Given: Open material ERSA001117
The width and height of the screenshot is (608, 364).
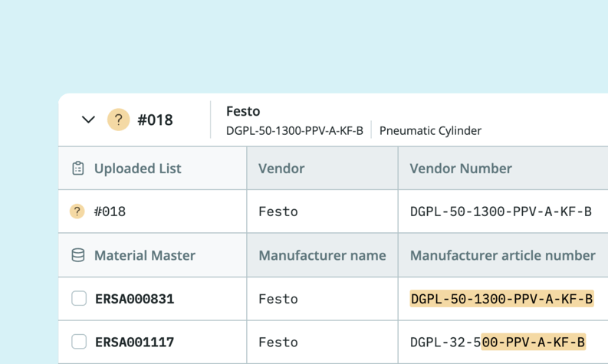Looking at the screenshot, I should click(134, 343).
